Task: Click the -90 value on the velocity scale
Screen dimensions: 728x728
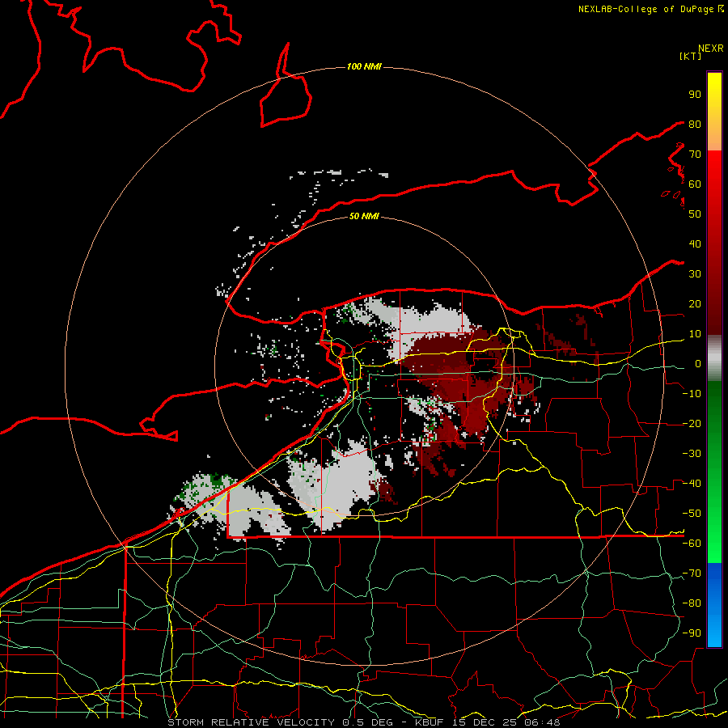Action: (692, 633)
